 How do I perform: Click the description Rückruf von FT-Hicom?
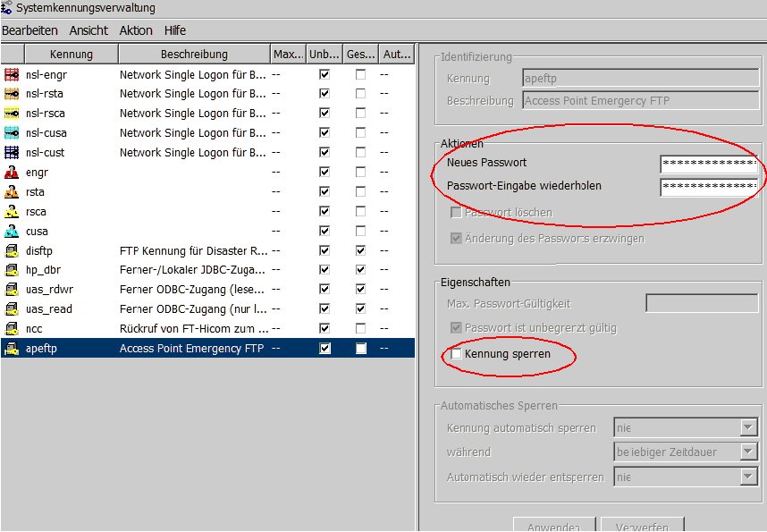coord(194,328)
